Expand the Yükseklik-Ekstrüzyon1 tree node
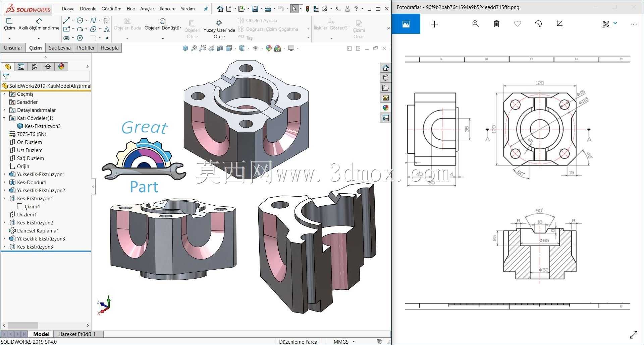This screenshot has width=644, height=345. click(4, 174)
